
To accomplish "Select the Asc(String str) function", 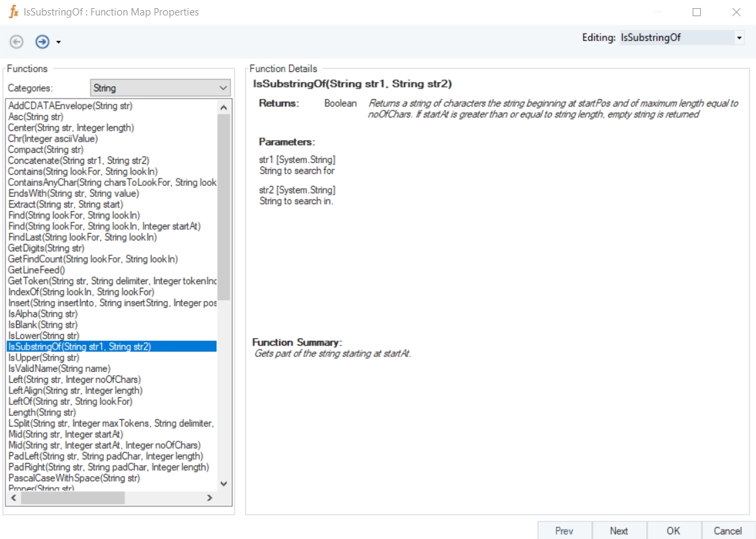I will (36, 117).
